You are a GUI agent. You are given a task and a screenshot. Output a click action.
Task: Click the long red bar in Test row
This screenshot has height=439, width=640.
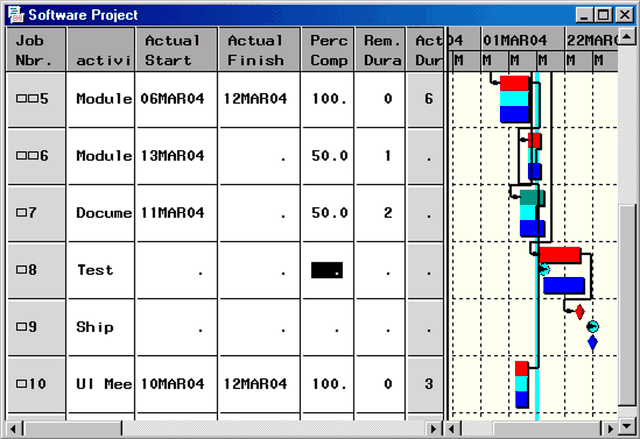coord(559,255)
